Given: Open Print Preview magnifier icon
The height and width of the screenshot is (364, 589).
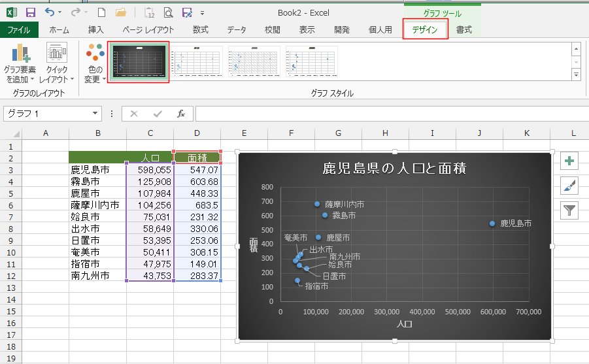Looking at the screenshot, I should [x=169, y=12].
